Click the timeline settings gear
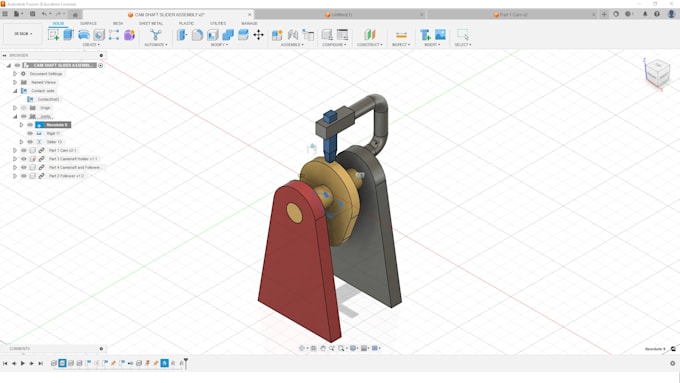Image resolution: width=680 pixels, height=383 pixels. click(673, 363)
